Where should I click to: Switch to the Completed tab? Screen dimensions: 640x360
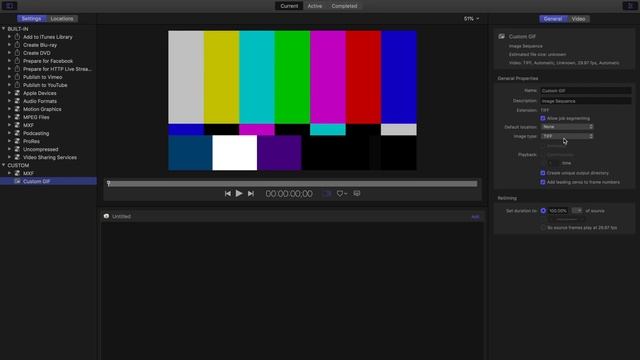344,6
